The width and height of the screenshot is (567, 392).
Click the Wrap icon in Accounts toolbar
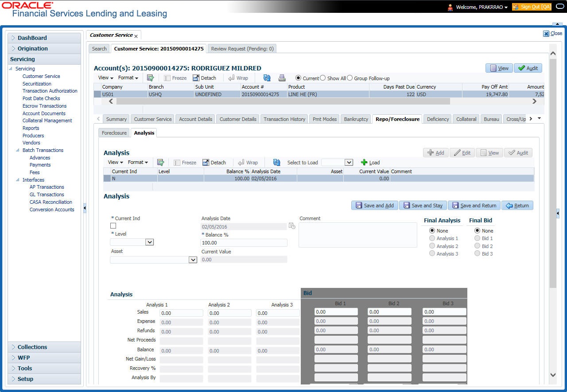[x=232, y=78]
